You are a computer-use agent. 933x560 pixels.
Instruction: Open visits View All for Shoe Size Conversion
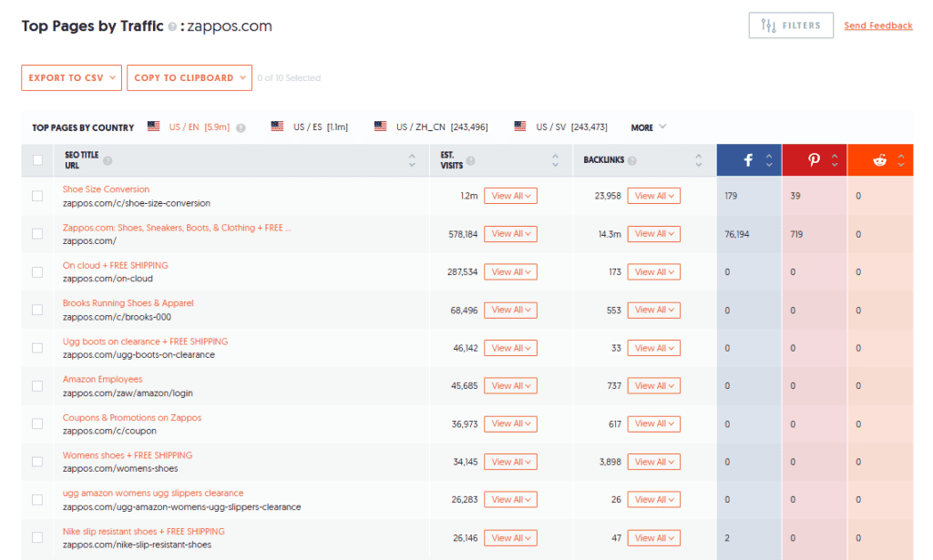(x=510, y=196)
